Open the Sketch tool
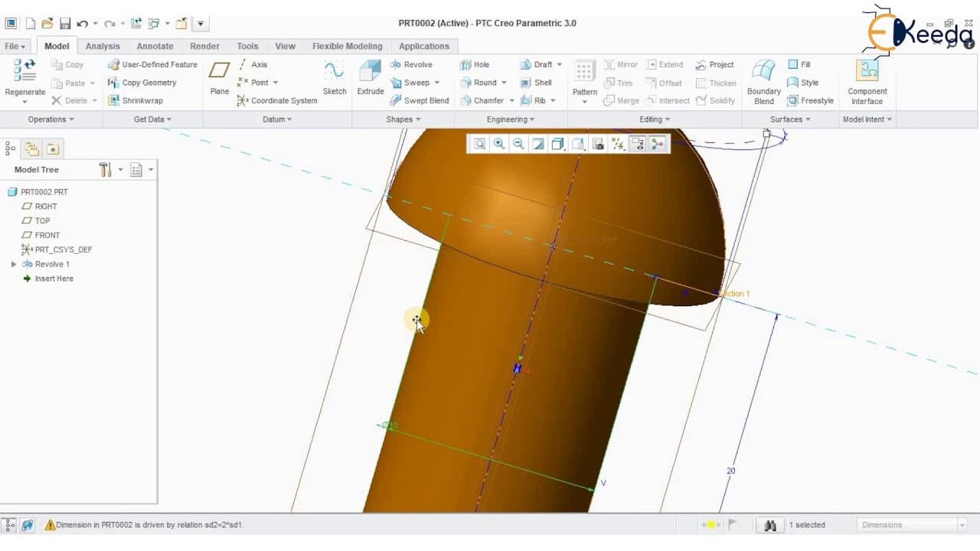The image size is (980, 551). 334,78
